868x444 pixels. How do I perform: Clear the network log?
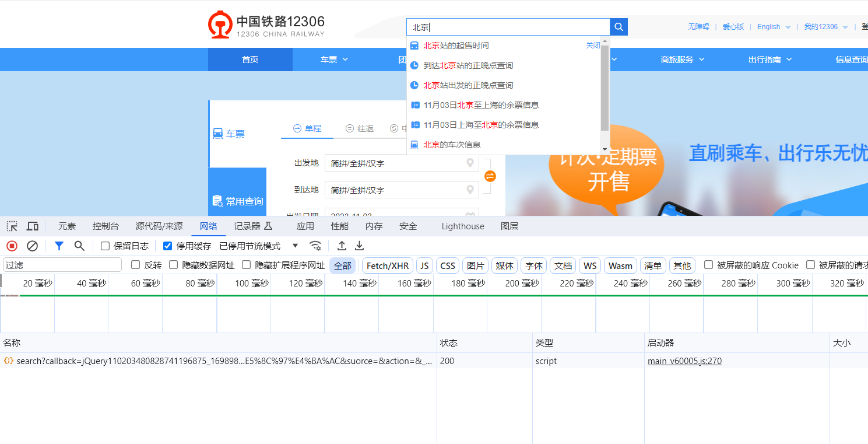pyautogui.click(x=33, y=246)
